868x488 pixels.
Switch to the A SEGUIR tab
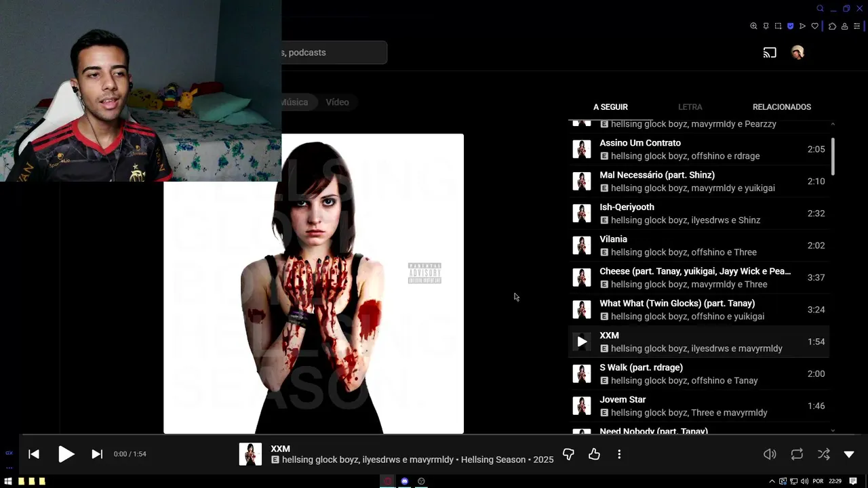[610, 107]
